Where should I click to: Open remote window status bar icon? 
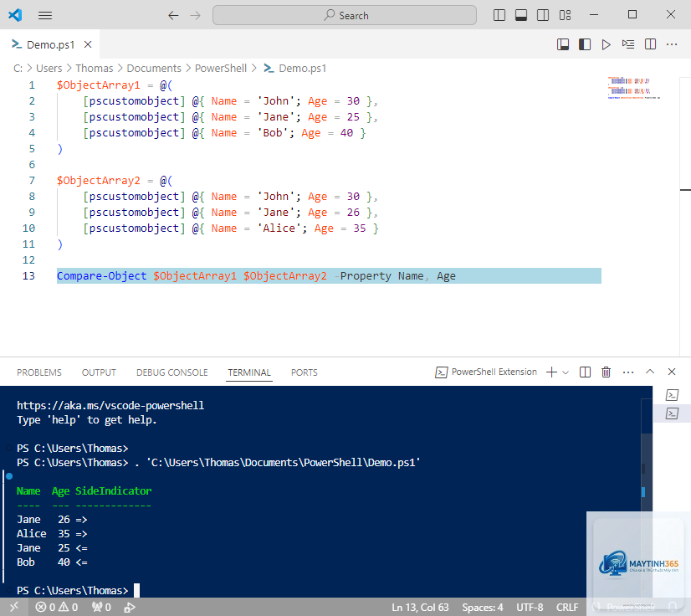click(14, 607)
